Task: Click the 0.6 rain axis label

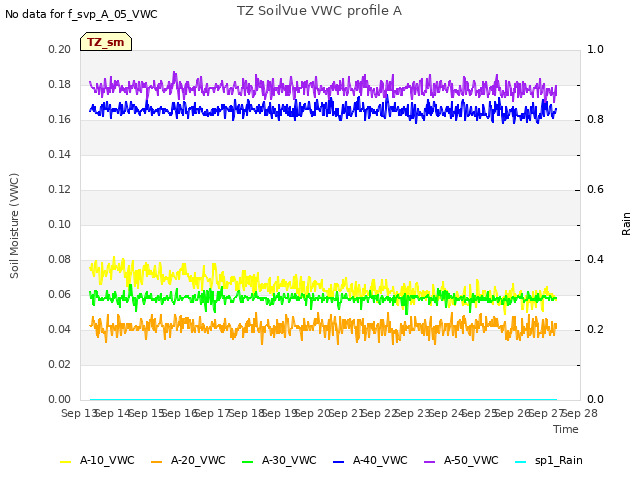Action: pos(595,189)
